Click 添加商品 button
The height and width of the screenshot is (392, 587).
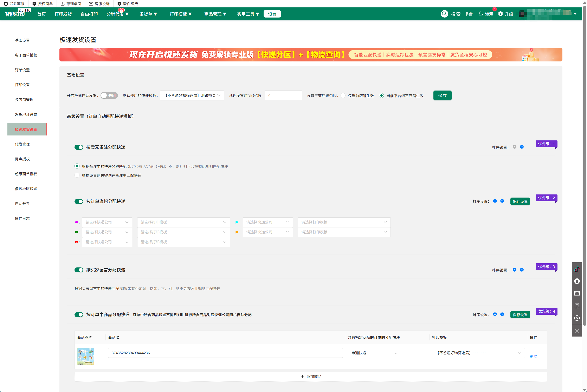tap(311, 377)
